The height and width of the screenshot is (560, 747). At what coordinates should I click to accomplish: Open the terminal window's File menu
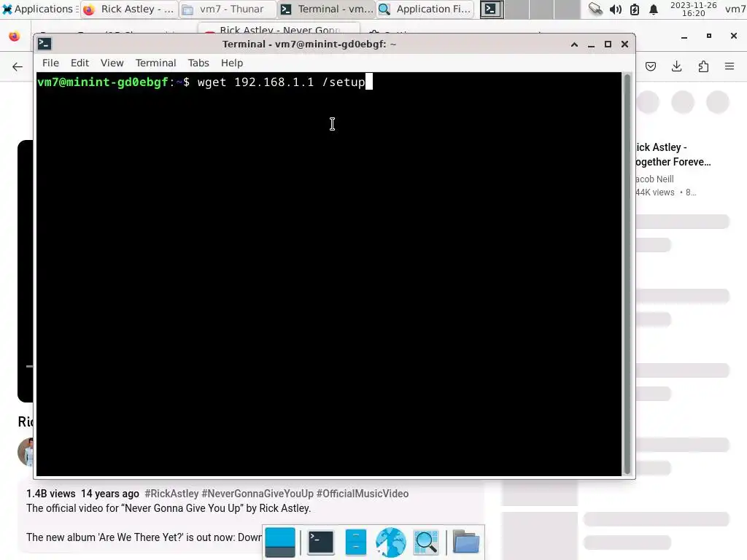tap(50, 63)
